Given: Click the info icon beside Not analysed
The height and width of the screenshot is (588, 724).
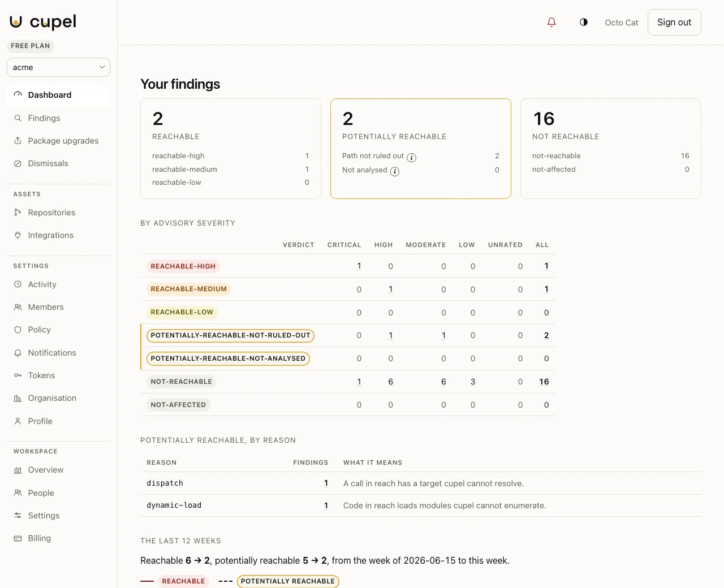Looking at the screenshot, I should tap(395, 171).
